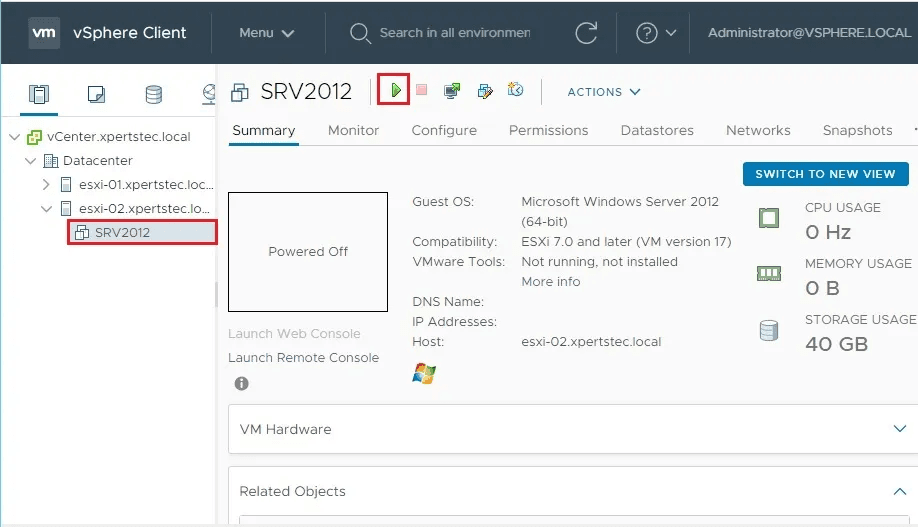Image resolution: width=918 pixels, height=527 pixels.
Task: Click the memory usage RAM icon
Action: (769, 273)
